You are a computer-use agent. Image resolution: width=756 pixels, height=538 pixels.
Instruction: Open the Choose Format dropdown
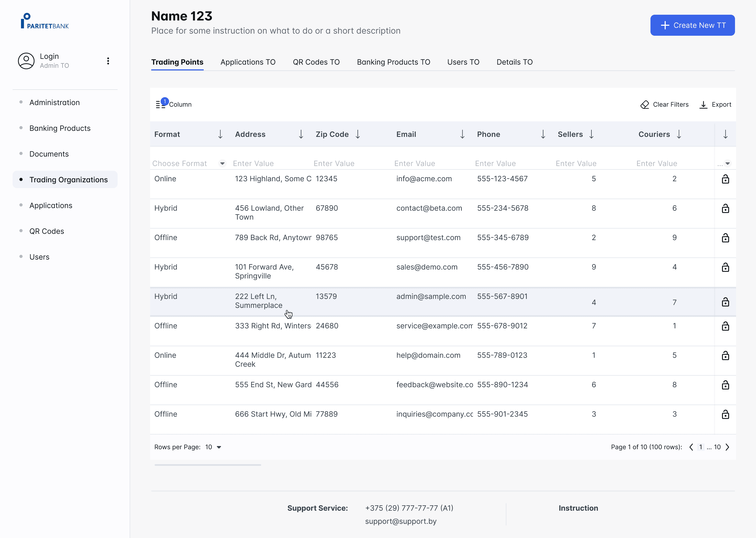222,163
